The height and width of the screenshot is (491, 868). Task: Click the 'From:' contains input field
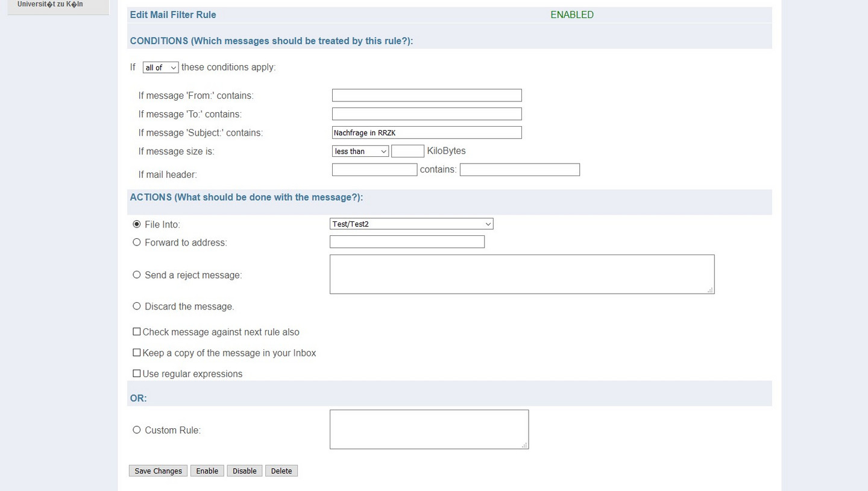point(427,95)
